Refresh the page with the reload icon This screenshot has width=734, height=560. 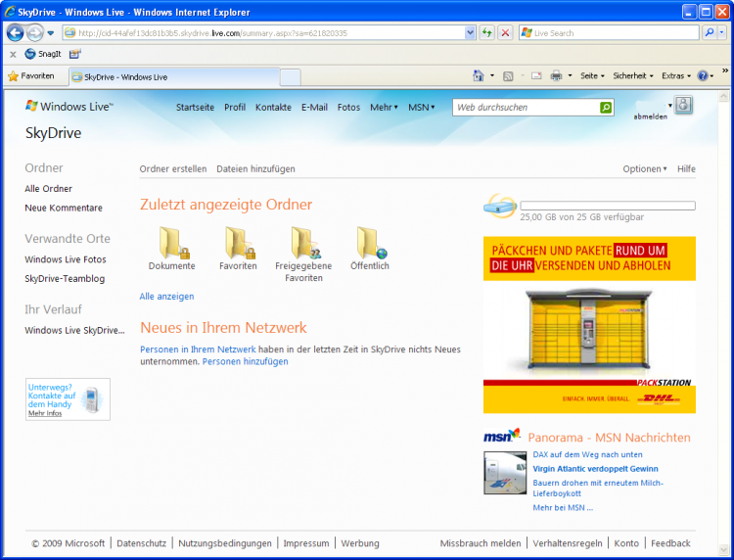coord(486,32)
